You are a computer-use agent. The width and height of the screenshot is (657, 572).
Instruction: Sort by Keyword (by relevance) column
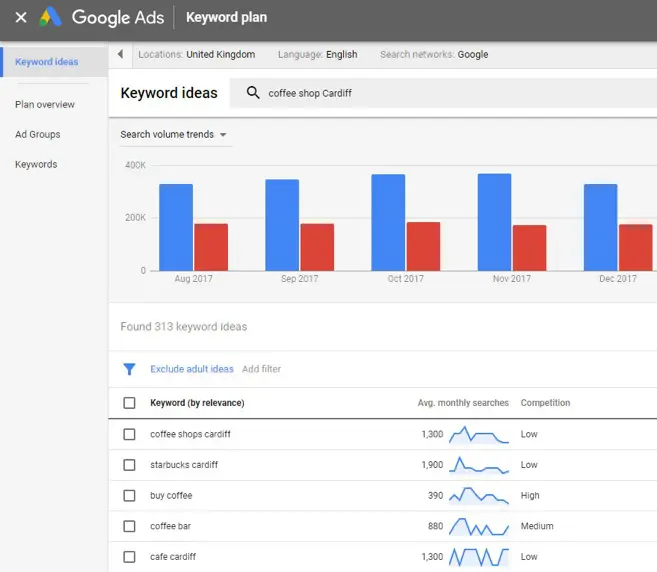197,403
